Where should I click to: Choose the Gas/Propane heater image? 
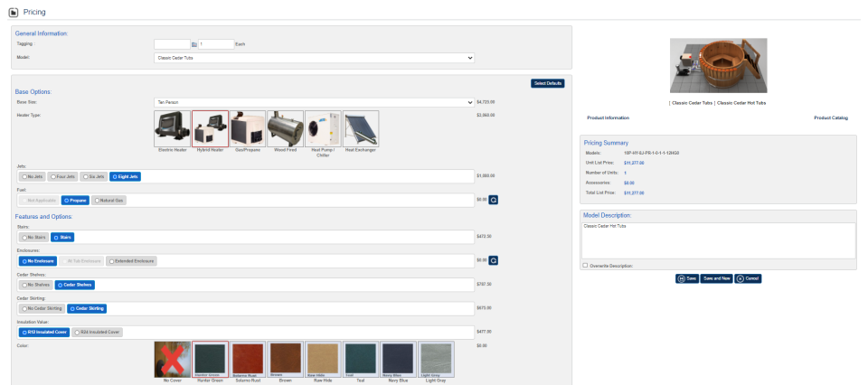248,128
